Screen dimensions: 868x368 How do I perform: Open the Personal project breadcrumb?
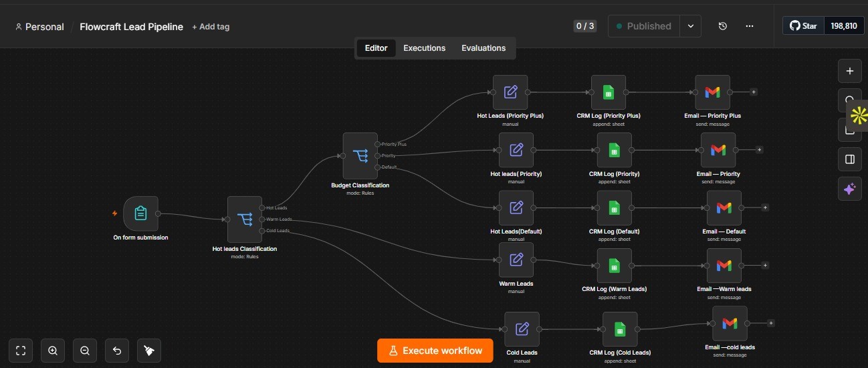pos(39,27)
